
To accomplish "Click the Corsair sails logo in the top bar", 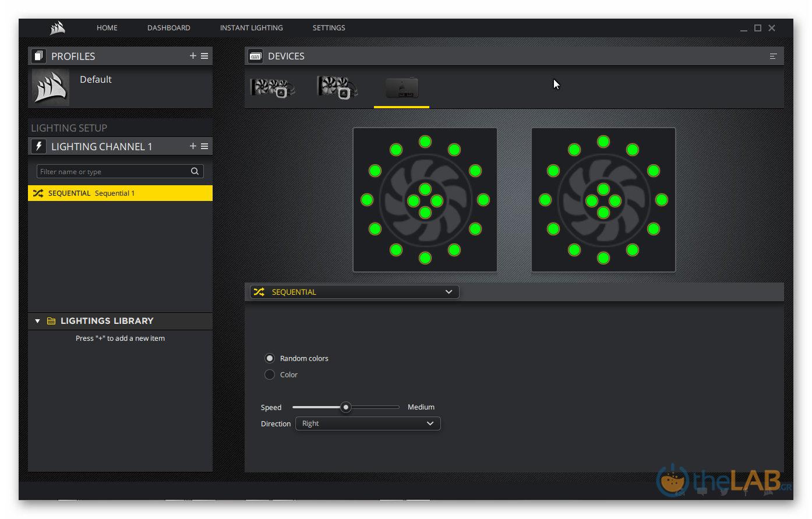I will pyautogui.click(x=57, y=27).
